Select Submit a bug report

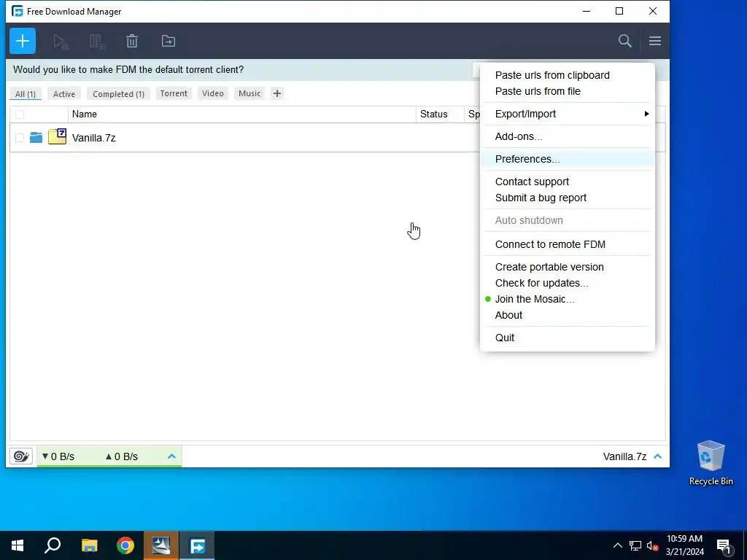click(567, 198)
